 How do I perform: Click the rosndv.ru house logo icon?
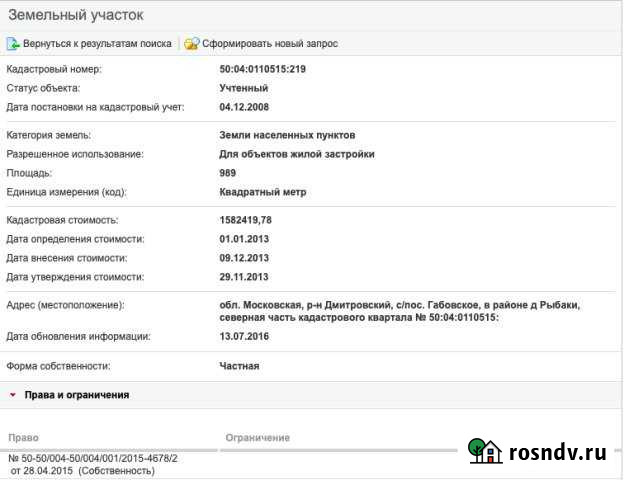pos(485,451)
